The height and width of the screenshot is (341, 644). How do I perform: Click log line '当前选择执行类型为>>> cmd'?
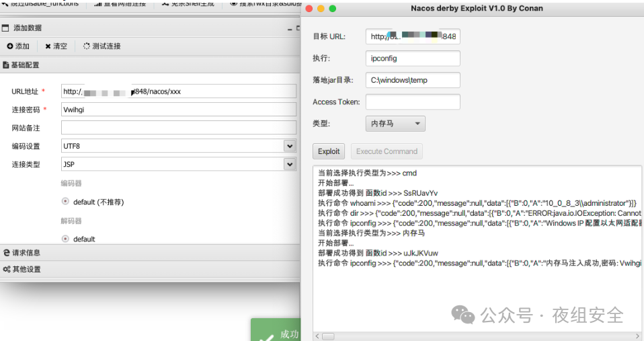pyautogui.click(x=367, y=173)
